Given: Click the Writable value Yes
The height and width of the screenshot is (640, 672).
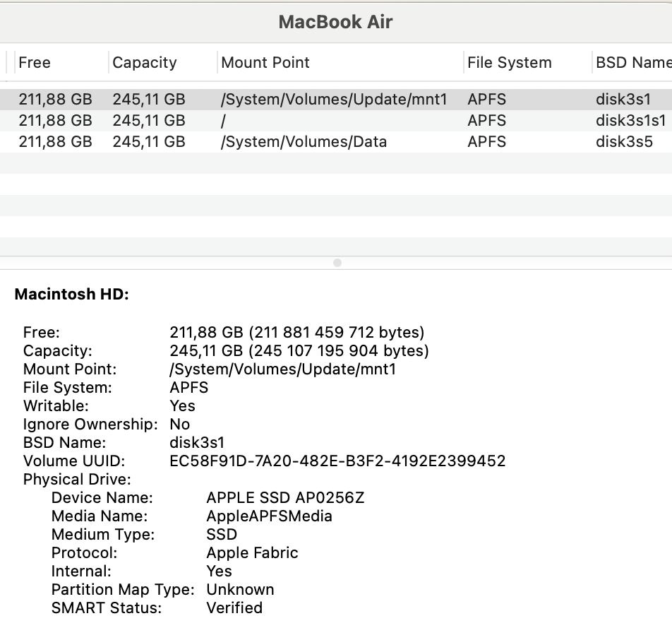Looking at the screenshot, I should tap(183, 406).
